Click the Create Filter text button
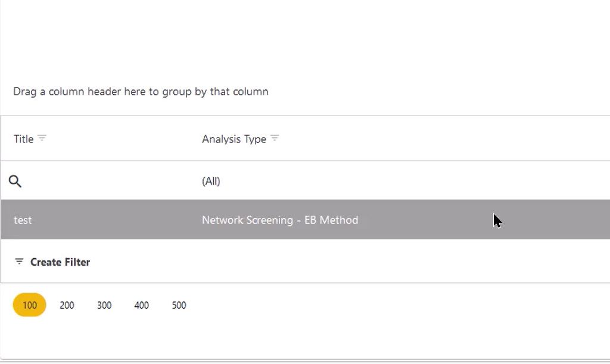The height and width of the screenshot is (364, 610). point(60,262)
